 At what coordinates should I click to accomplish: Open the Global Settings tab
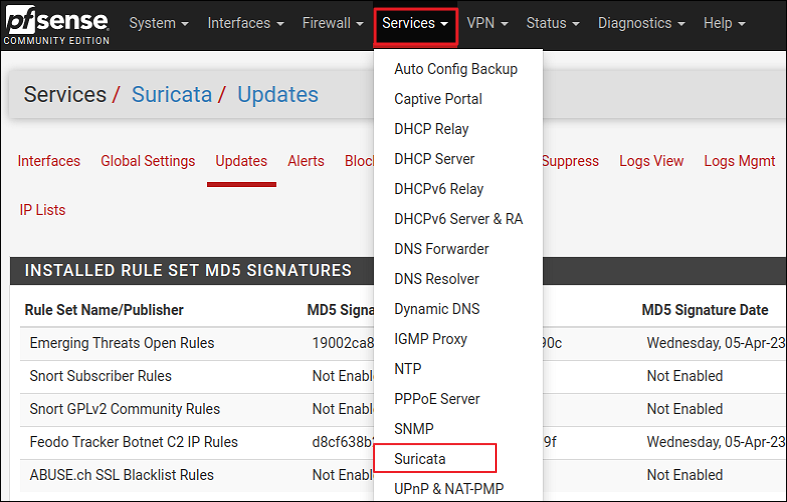(x=148, y=161)
